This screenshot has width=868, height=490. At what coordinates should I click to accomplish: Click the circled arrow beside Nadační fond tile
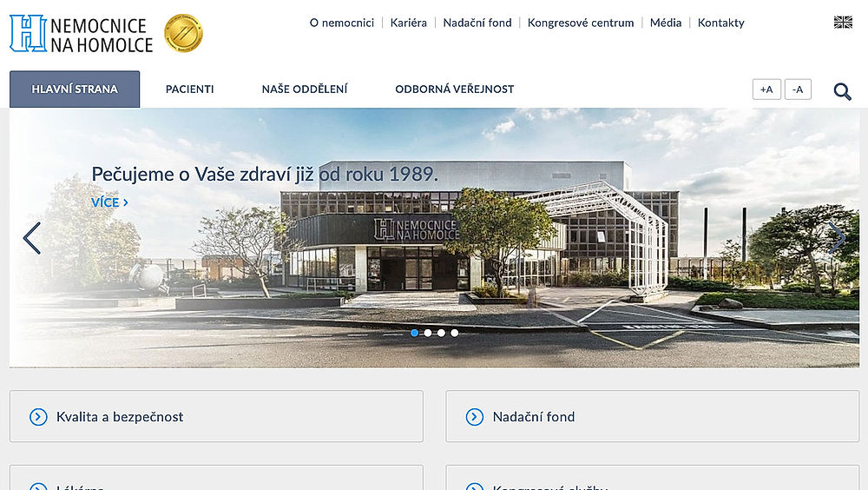(x=475, y=417)
